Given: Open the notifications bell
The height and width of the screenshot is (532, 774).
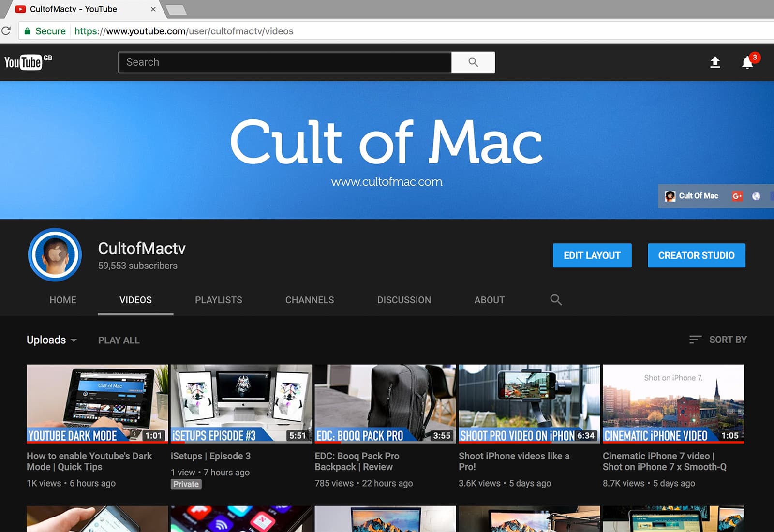Looking at the screenshot, I should tap(747, 62).
